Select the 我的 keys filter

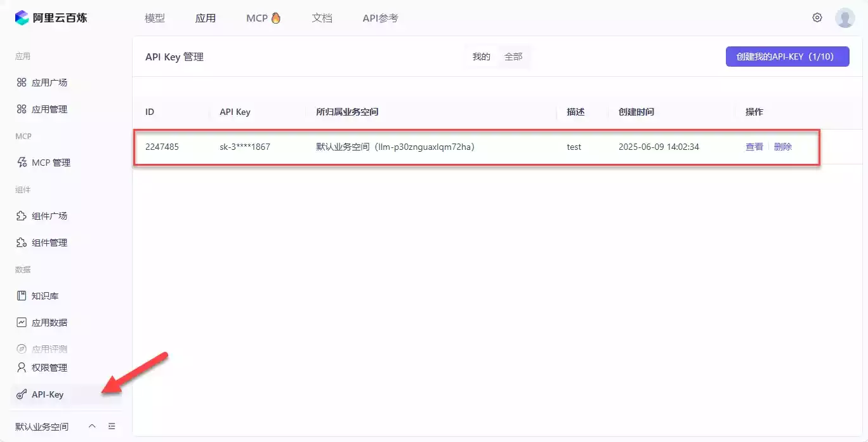coord(481,57)
